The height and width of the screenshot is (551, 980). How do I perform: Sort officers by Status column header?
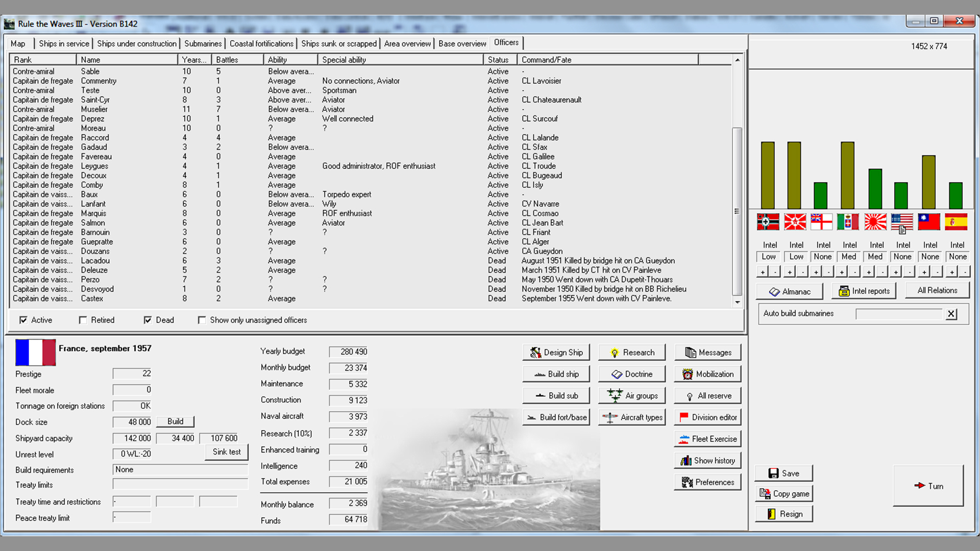[x=500, y=60]
